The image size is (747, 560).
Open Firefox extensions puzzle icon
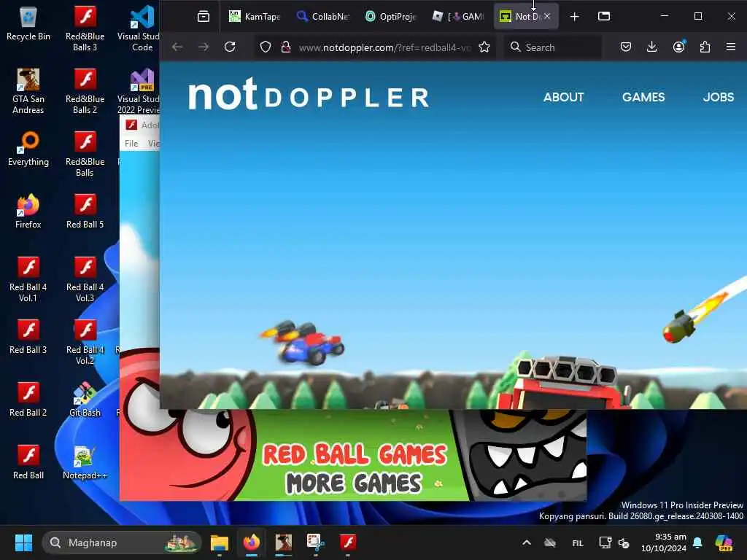click(x=705, y=47)
